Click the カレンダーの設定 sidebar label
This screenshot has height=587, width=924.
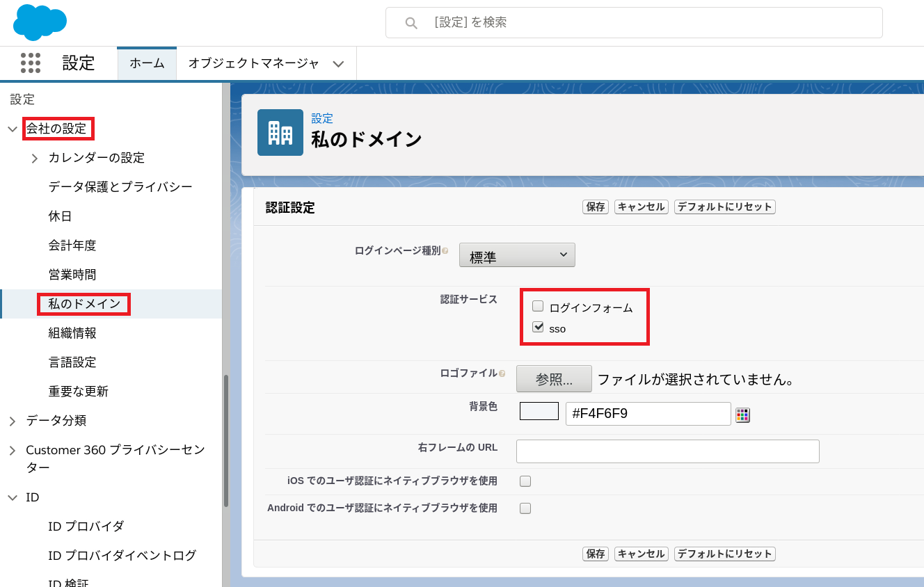(x=97, y=158)
